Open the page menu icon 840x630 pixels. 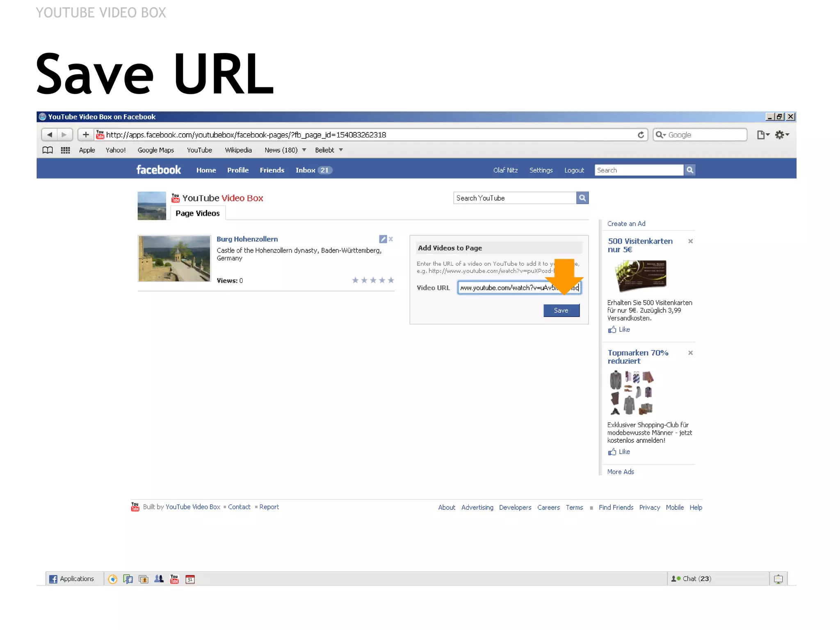coord(763,135)
